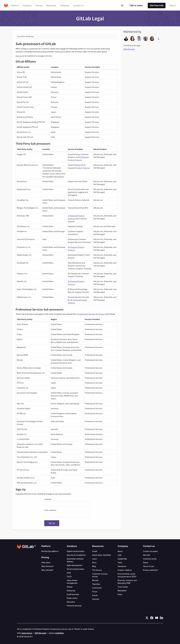Click the Email Address text field

[x=67, y=515]
